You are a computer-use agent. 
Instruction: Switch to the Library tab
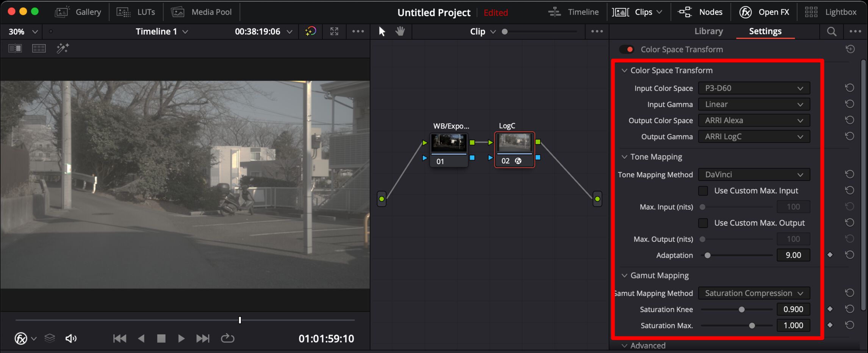coord(708,31)
